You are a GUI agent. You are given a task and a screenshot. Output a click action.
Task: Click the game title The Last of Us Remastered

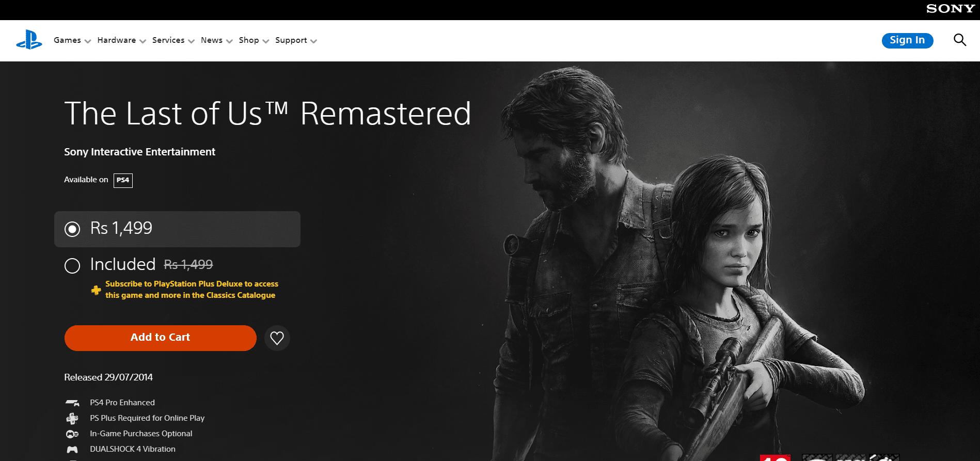267,114
